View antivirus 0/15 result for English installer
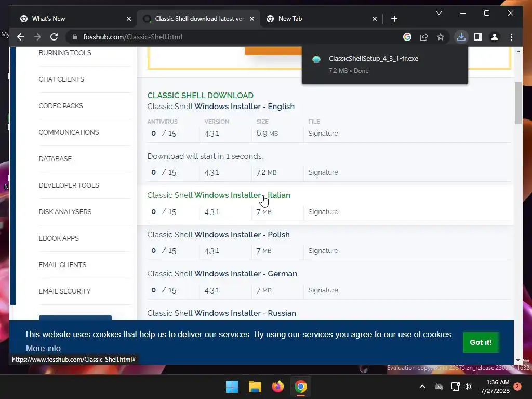 click(164, 134)
